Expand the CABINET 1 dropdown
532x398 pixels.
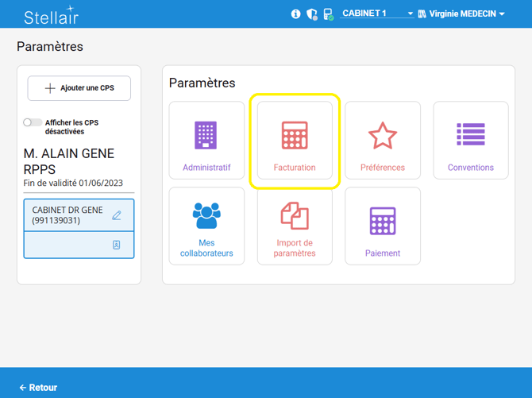click(x=377, y=14)
